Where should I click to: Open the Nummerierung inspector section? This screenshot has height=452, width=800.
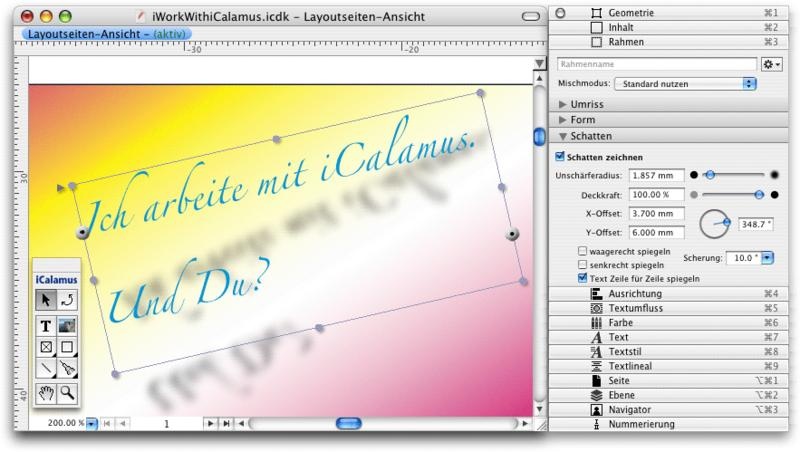click(668, 424)
